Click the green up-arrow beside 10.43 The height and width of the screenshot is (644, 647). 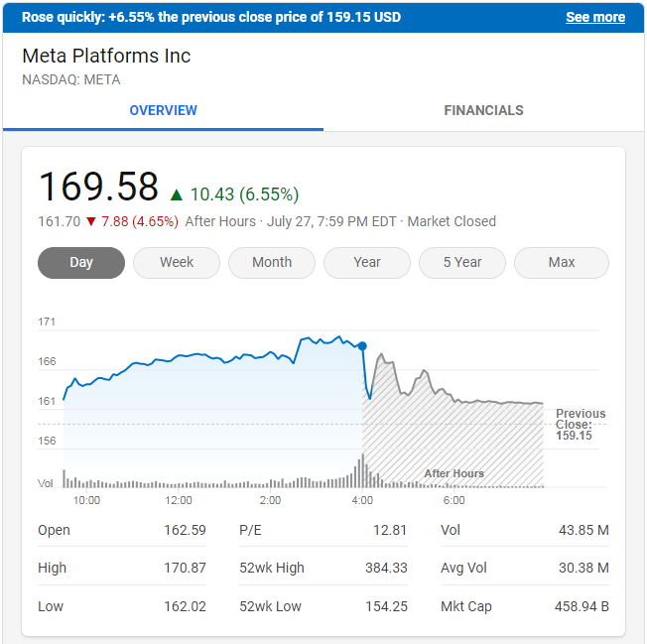(x=177, y=194)
